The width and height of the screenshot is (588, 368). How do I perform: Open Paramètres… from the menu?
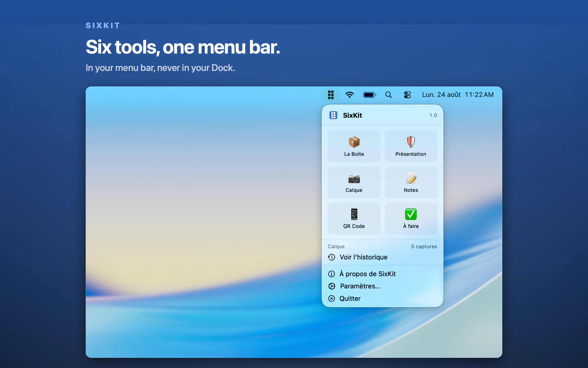382,286
